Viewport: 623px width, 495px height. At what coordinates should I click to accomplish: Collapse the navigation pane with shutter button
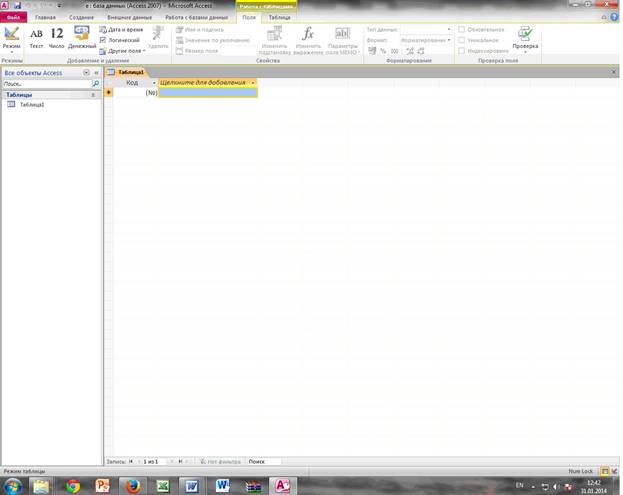(96, 73)
